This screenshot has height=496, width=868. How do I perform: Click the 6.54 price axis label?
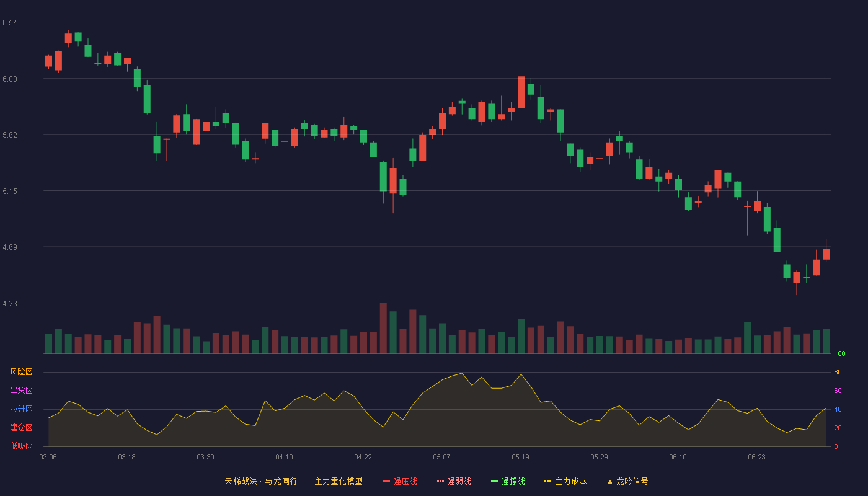pos(9,23)
